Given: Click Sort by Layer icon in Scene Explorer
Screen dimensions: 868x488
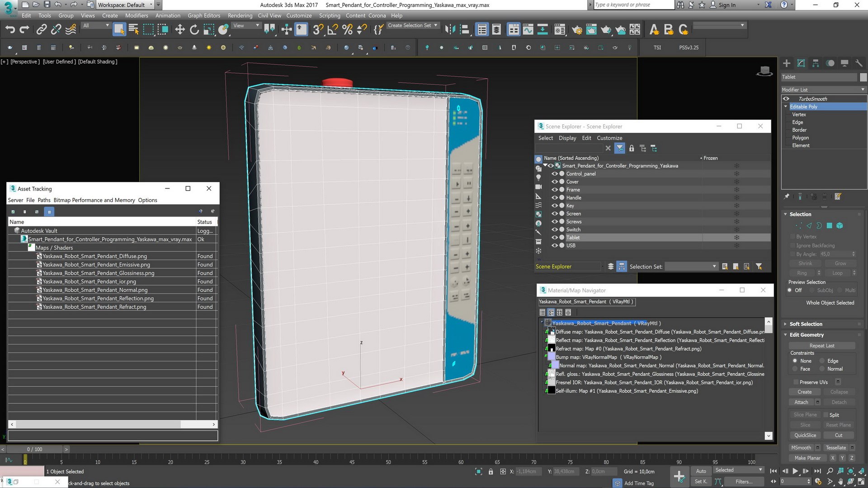Looking at the screenshot, I should pos(611,267).
